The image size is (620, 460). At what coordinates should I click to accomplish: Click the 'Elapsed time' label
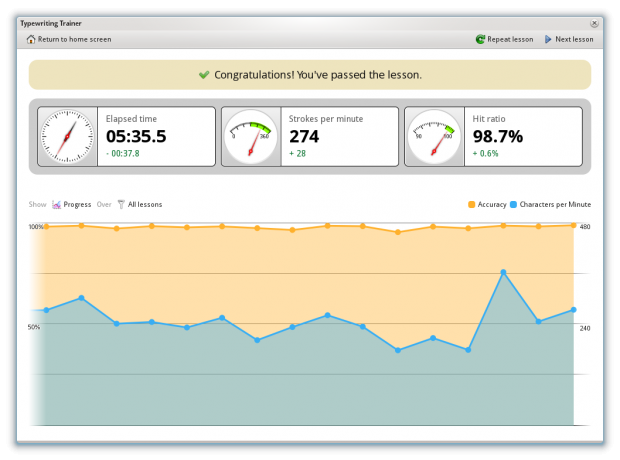(131, 119)
